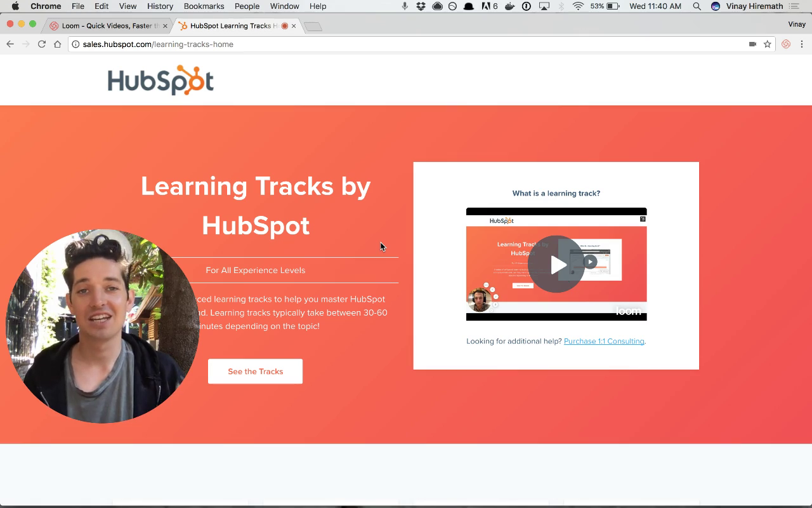812x508 pixels.
Task: Go back to the previous page
Action: pos(10,44)
